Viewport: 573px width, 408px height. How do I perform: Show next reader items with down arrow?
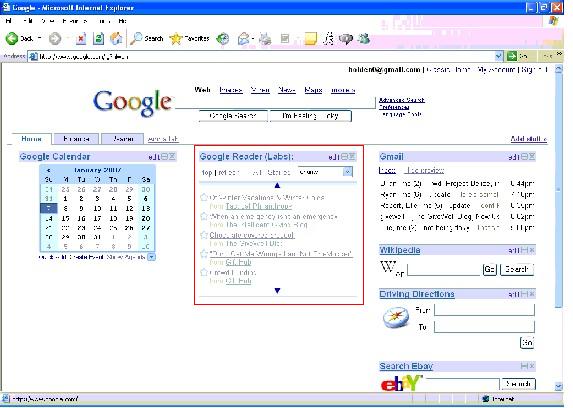coord(277,291)
